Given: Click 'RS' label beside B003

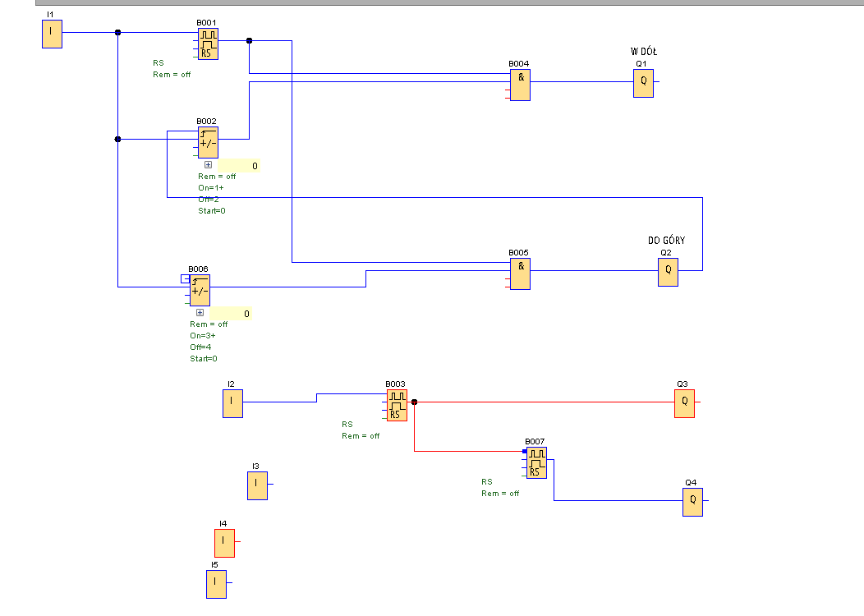Looking at the screenshot, I should pos(347,425).
